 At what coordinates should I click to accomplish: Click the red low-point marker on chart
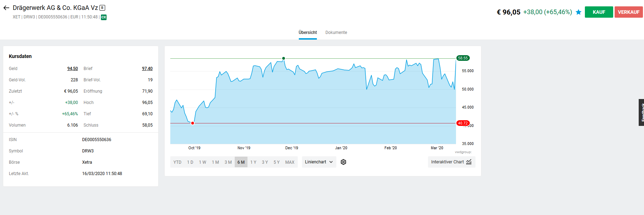coord(193,123)
